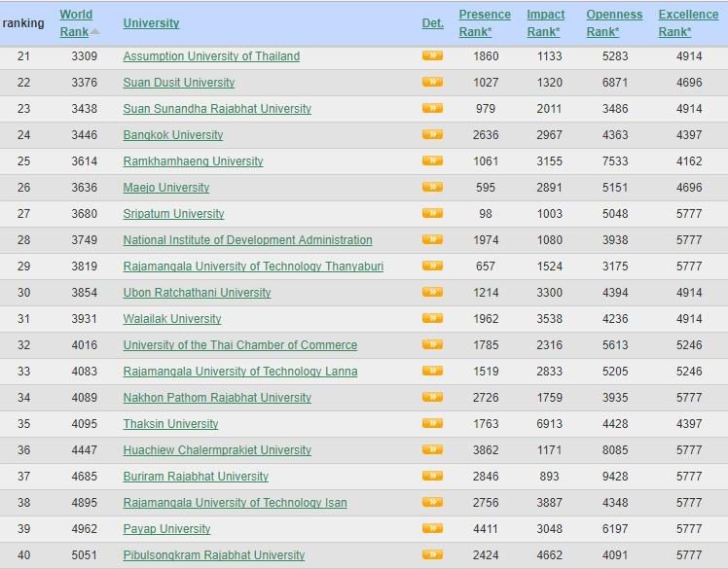Viewport: 728px width, 569px height.
Task: Open Huachiew Chalermprakiet University link
Action: pyautogui.click(x=217, y=449)
